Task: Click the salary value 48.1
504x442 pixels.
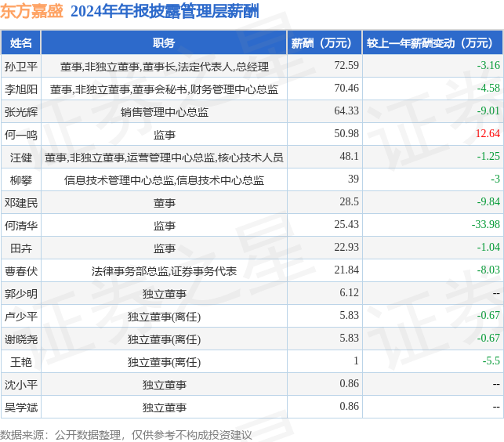Action: 349,156
